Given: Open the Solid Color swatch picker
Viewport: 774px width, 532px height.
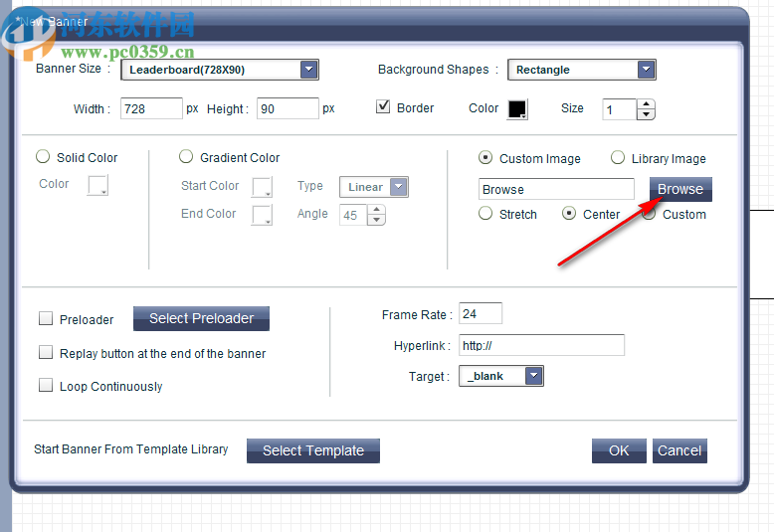Looking at the screenshot, I should [x=97, y=185].
